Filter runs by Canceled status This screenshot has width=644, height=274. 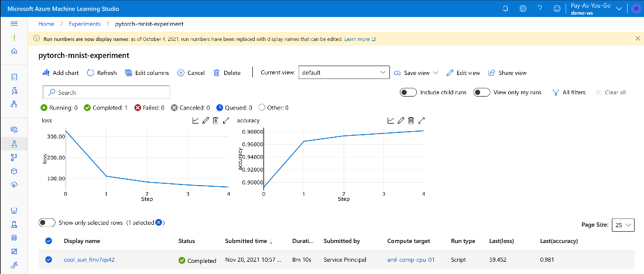tap(190, 108)
